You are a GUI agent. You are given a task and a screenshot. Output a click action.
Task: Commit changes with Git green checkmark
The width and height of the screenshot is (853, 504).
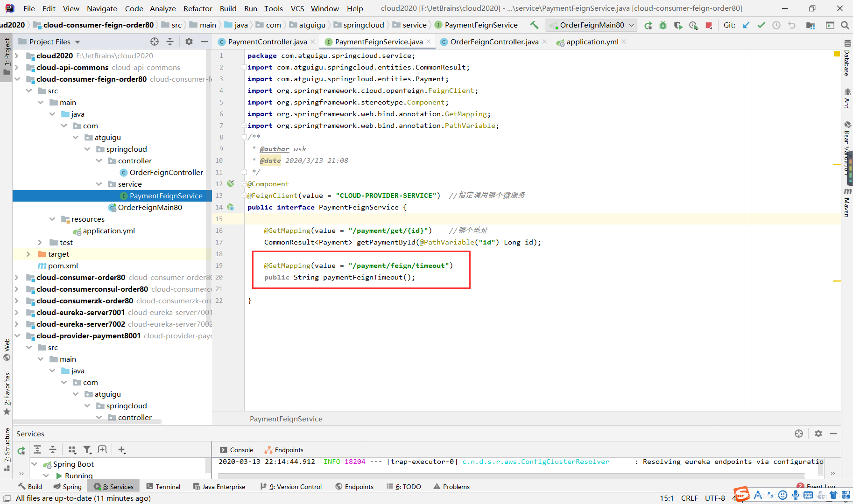click(x=761, y=25)
